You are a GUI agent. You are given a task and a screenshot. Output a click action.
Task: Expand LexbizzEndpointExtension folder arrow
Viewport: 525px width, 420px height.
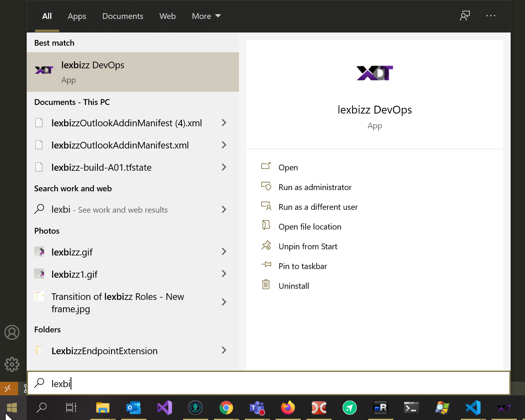pyautogui.click(x=224, y=350)
